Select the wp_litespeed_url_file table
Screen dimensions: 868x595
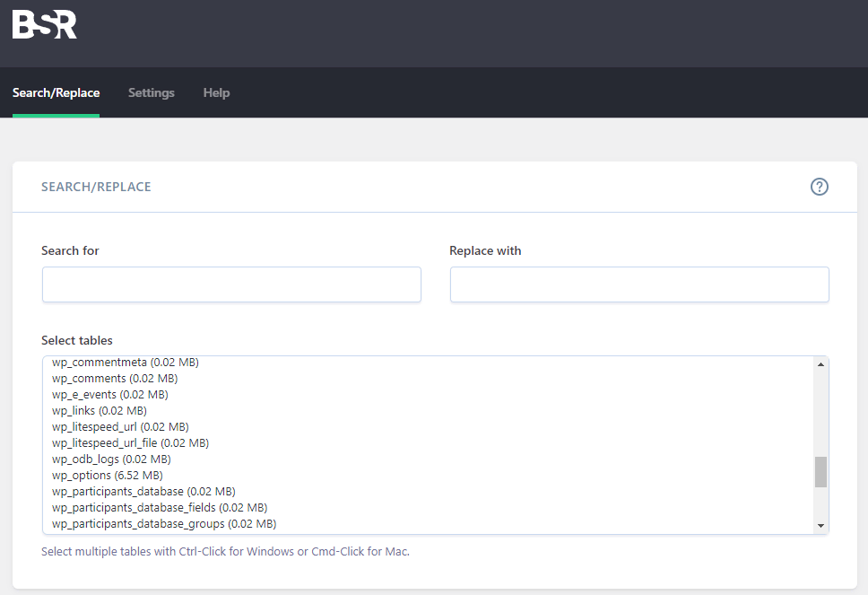point(428,442)
